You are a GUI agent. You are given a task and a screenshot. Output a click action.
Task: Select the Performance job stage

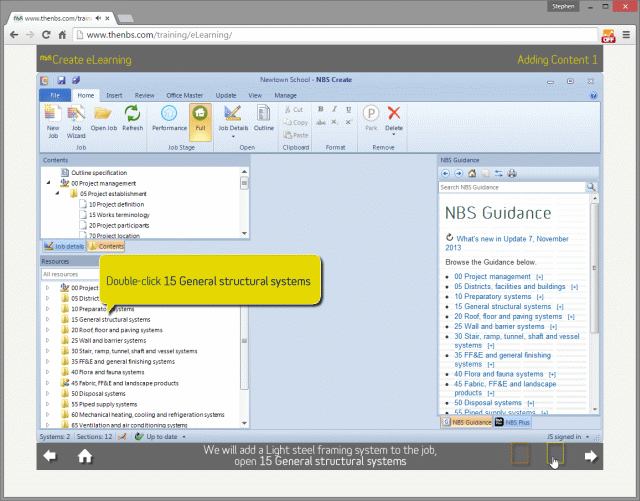click(169, 118)
